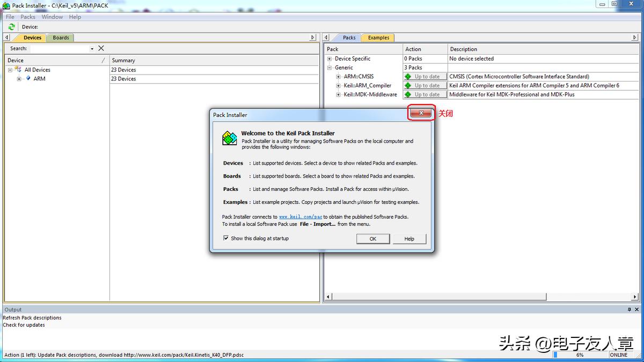Click the Keil::ARM_Compiler Up to date diamond icon
This screenshot has height=362, width=644.
tap(408, 85)
